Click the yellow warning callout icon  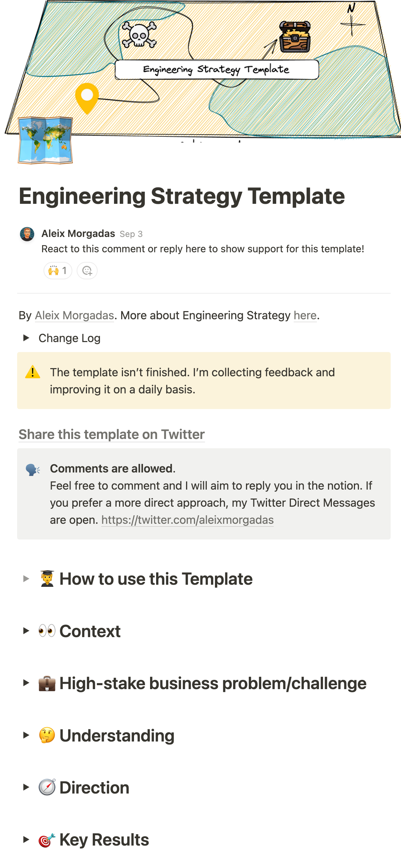[33, 372]
